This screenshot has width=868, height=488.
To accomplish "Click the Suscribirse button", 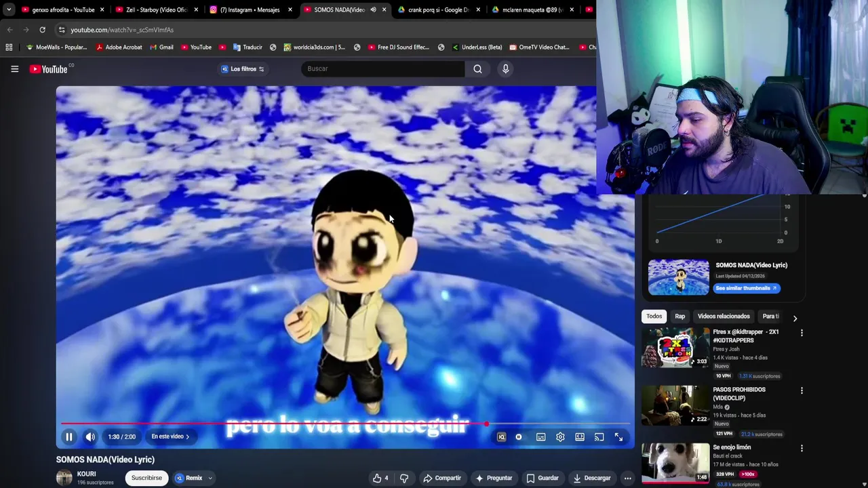I will (x=146, y=478).
